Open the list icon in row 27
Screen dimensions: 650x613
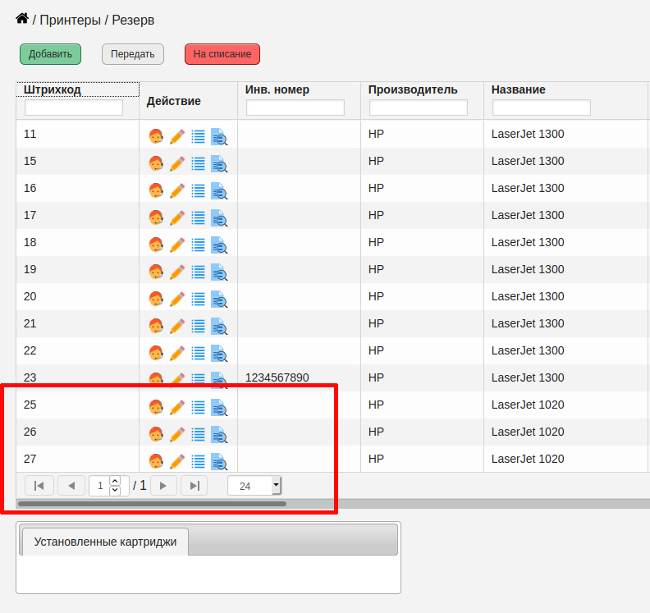[198, 462]
